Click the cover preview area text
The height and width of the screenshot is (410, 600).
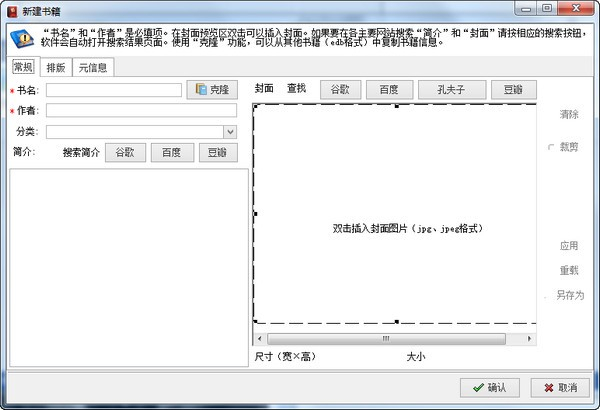(408, 229)
